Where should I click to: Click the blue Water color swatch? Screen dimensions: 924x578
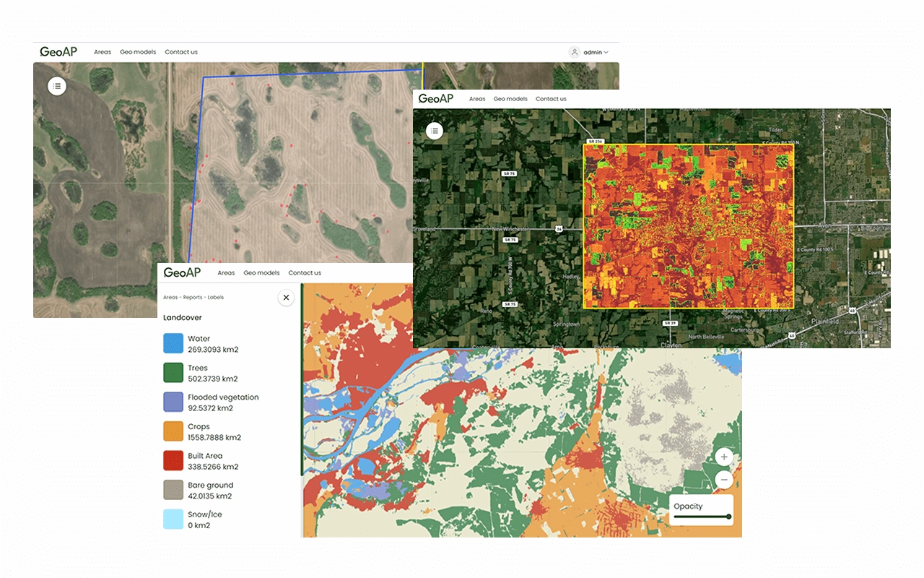(x=173, y=343)
